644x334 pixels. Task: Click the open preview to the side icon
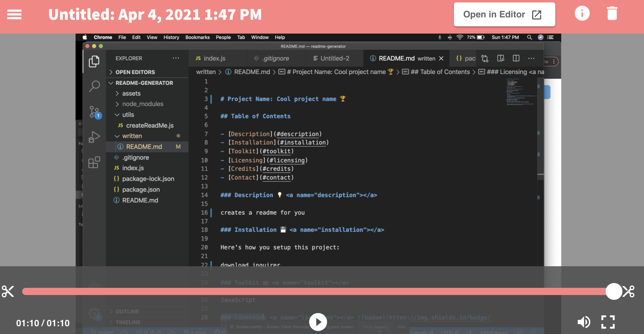click(500, 58)
